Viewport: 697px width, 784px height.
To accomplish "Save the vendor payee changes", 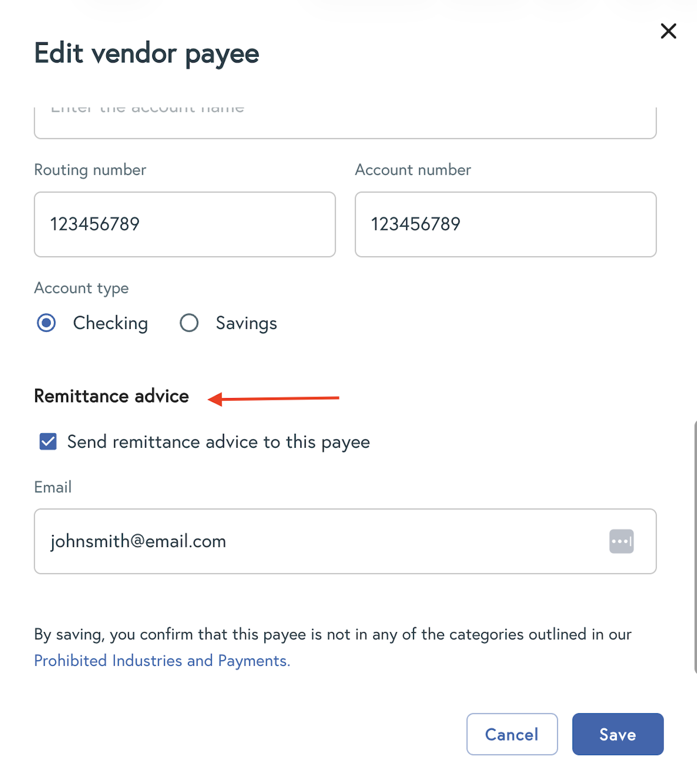I will [617, 734].
